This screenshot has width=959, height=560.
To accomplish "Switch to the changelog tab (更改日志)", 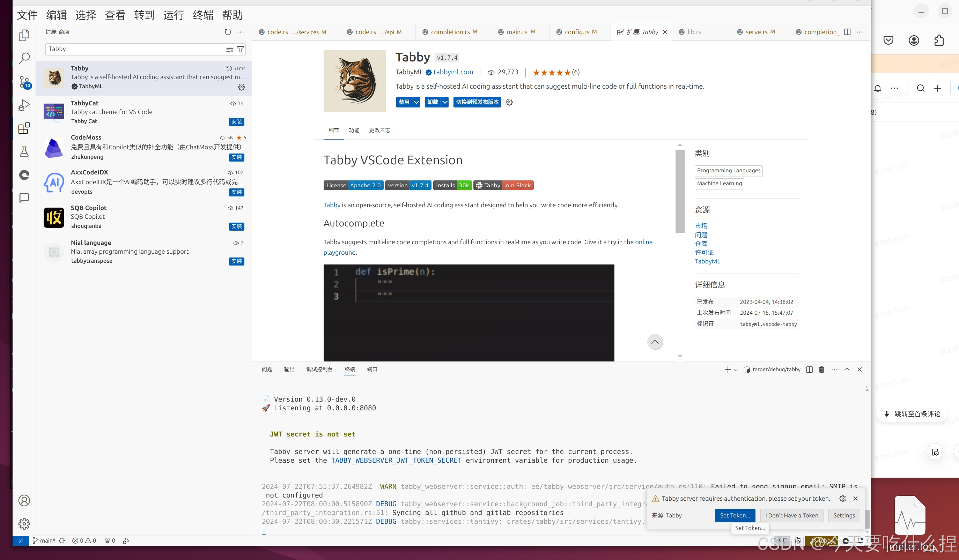I will 379,130.
